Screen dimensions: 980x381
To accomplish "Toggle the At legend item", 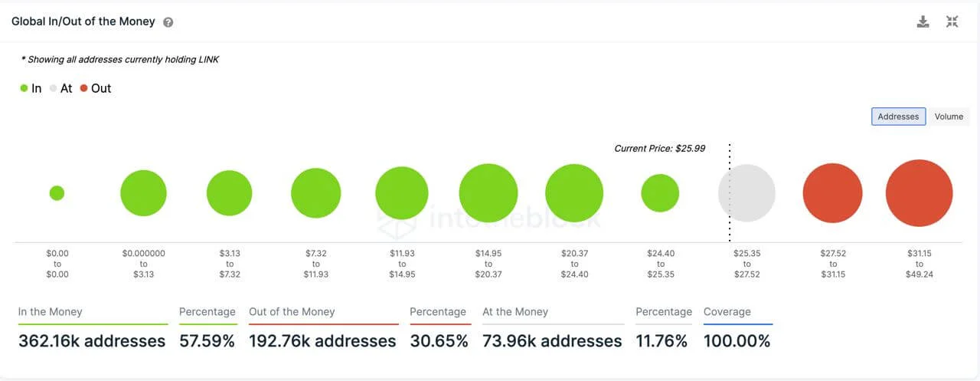I will click(x=60, y=88).
